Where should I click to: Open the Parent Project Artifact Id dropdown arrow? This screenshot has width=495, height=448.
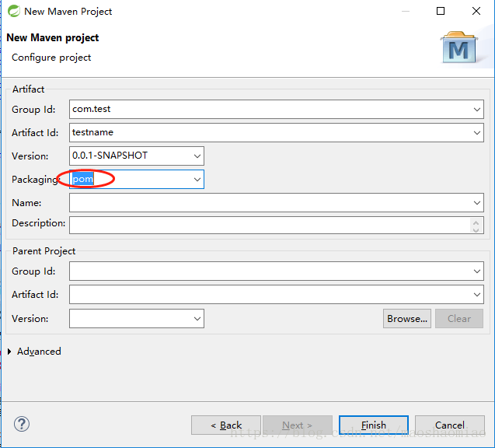coord(476,295)
